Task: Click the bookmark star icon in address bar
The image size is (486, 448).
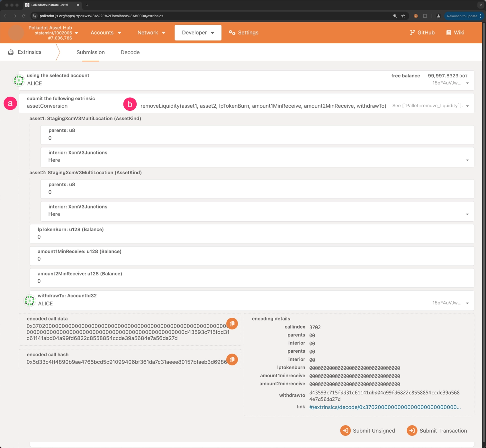Action: pyautogui.click(x=403, y=16)
